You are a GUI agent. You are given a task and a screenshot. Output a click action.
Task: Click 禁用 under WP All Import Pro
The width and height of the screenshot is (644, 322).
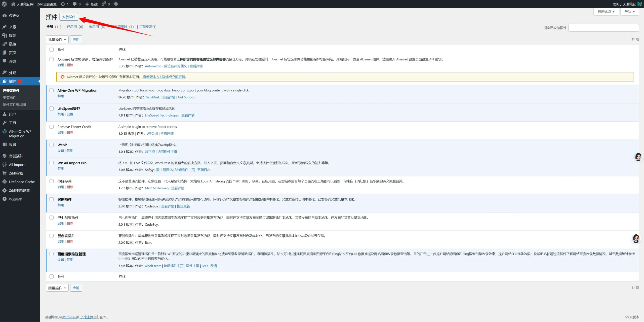coord(61,169)
